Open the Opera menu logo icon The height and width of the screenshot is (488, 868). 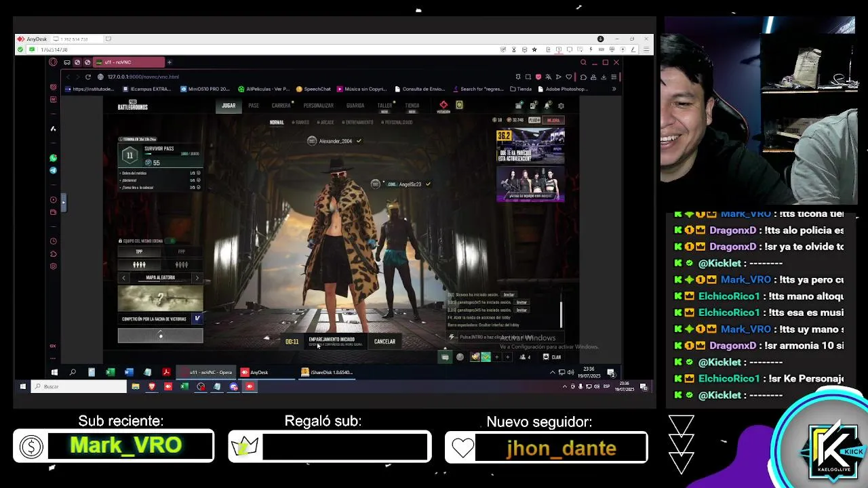pyautogui.click(x=53, y=62)
